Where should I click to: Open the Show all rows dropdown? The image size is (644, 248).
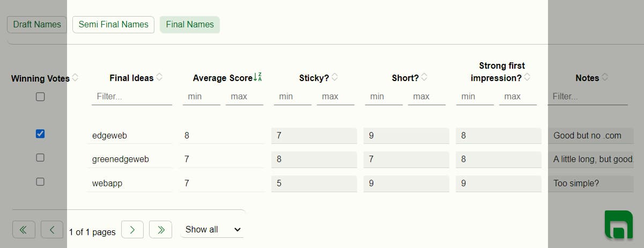point(212,230)
